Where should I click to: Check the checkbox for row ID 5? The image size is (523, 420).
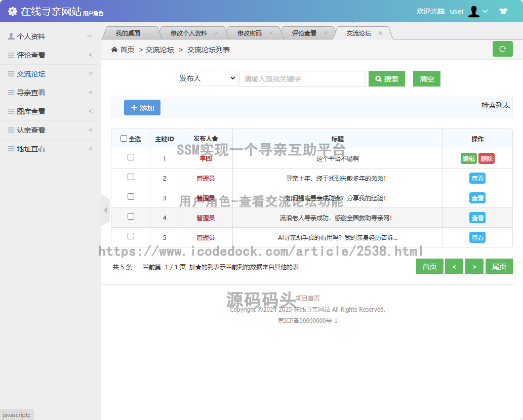pyautogui.click(x=131, y=236)
